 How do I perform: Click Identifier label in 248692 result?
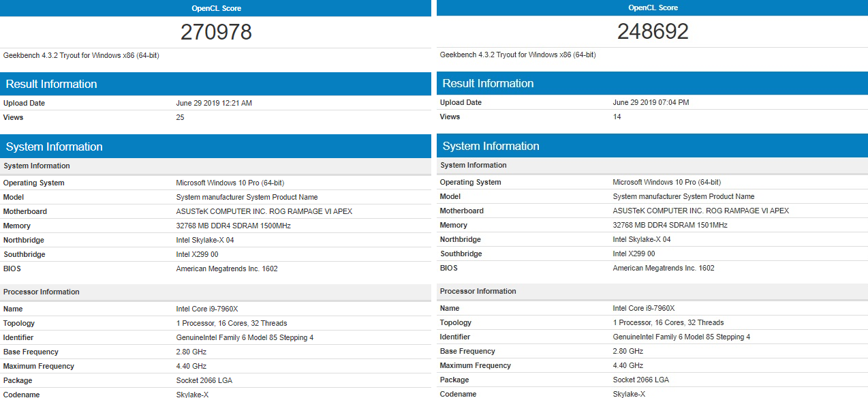point(455,337)
